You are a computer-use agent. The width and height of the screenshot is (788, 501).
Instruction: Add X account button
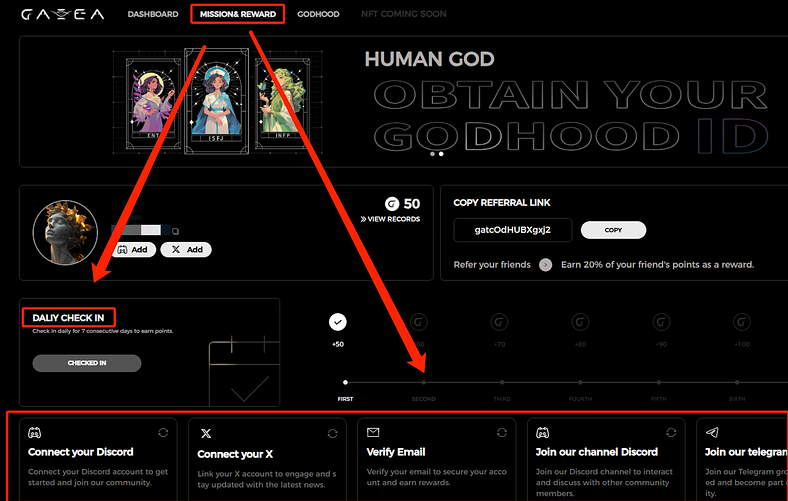(x=186, y=250)
